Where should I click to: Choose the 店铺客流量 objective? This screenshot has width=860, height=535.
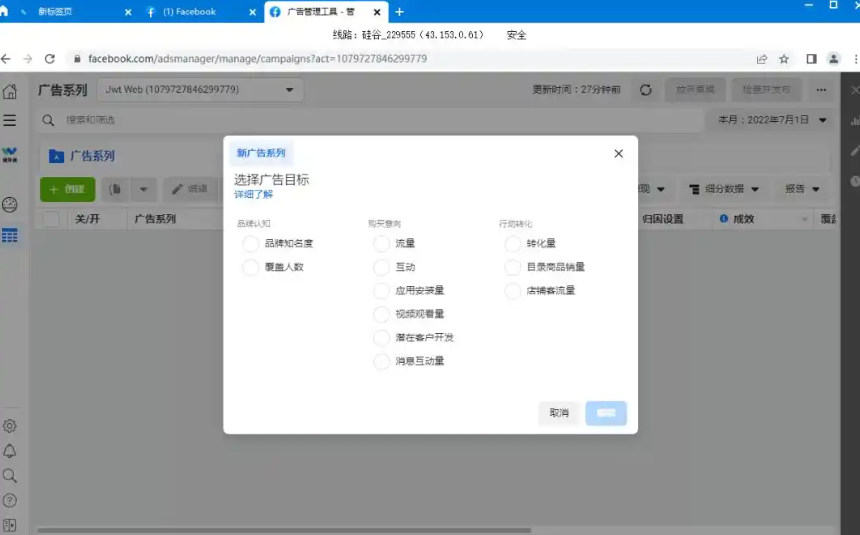tap(512, 291)
